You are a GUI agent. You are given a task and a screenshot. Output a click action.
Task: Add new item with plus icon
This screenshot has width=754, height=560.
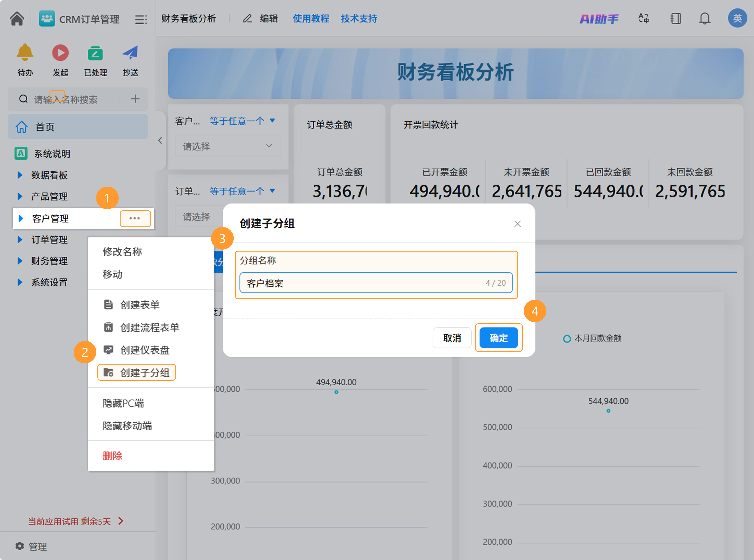[x=135, y=99]
